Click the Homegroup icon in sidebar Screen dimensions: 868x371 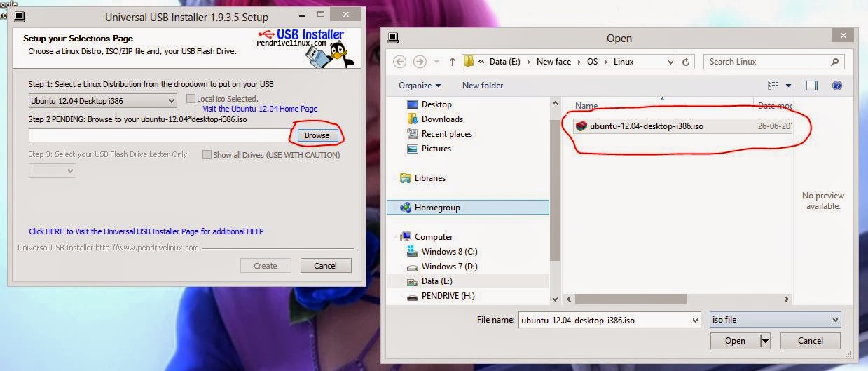406,208
